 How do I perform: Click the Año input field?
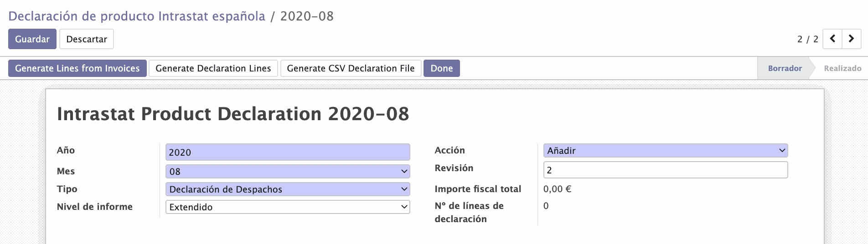[288, 152]
